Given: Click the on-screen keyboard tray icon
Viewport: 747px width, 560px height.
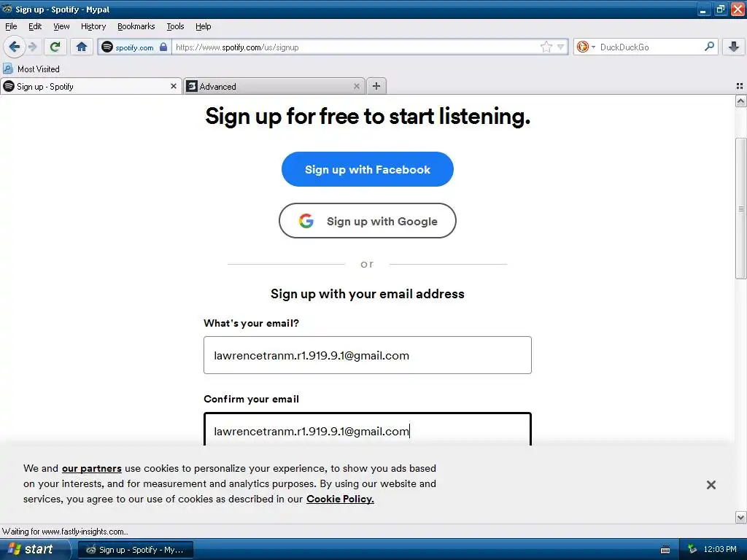Looking at the screenshot, I should (665, 550).
